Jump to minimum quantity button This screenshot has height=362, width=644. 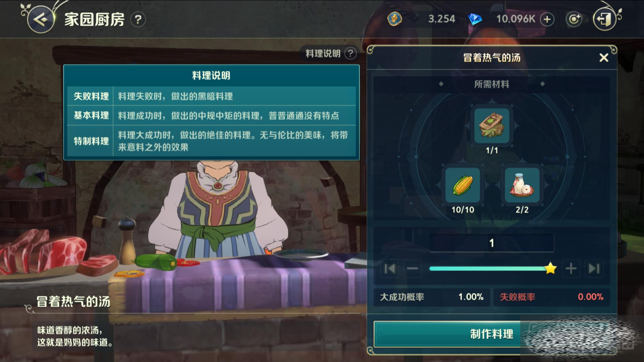(x=390, y=268)
